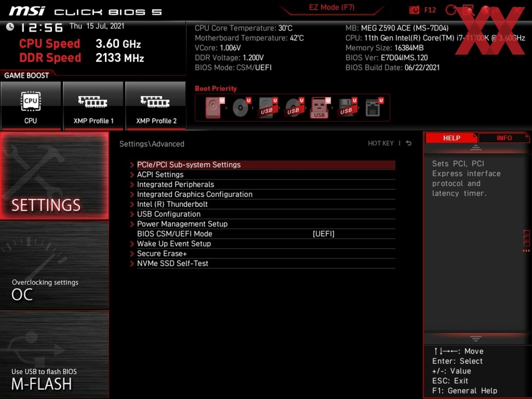Click the CPU Core Temperature reading
Viewport: 532px width, 399px height.
[243, 28]
